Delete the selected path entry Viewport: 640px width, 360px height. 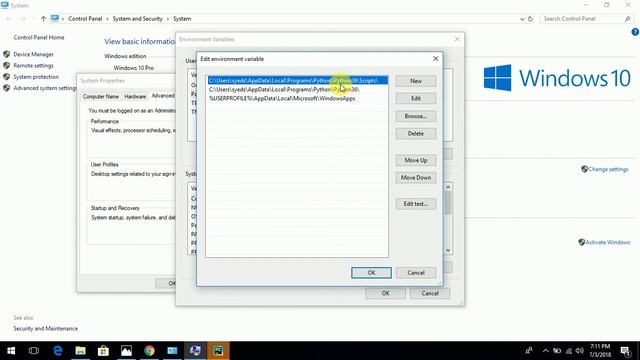pyautogui.click(x=416, y=133)
